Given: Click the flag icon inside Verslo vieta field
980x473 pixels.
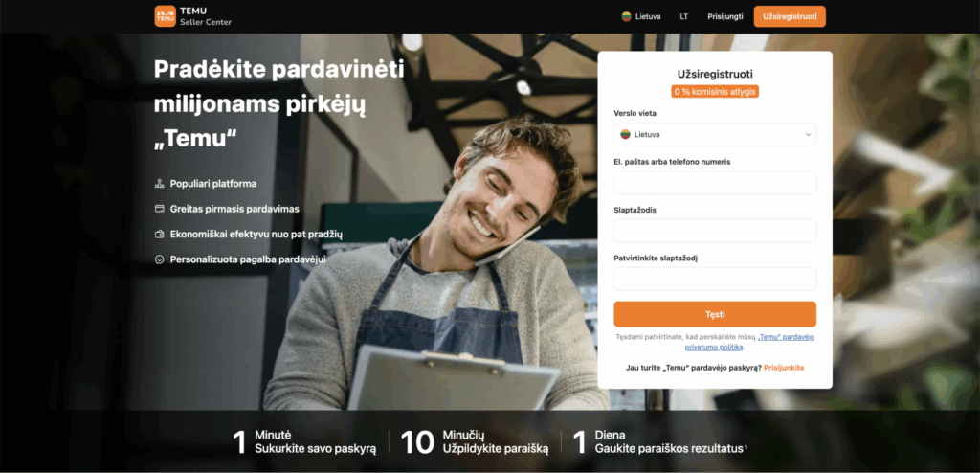Looking at the screenshot, I should click(625, 134).
